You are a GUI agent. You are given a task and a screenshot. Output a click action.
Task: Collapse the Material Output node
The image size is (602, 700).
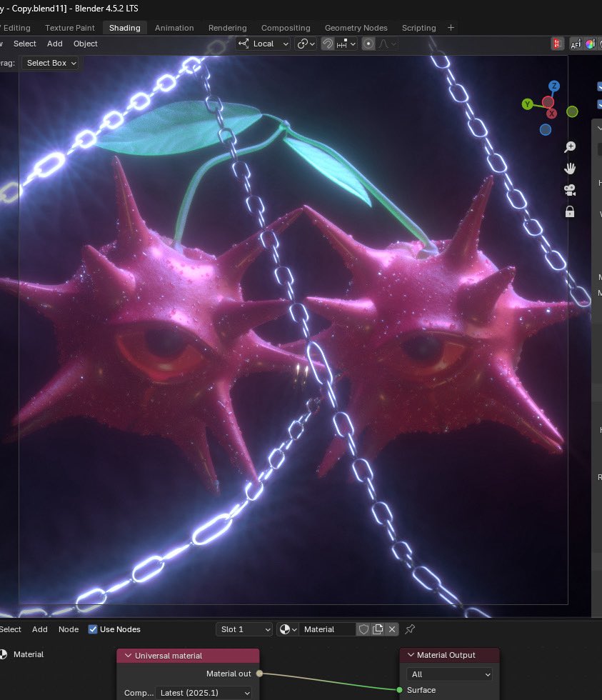pyautogui.click(x=411, y=655)
